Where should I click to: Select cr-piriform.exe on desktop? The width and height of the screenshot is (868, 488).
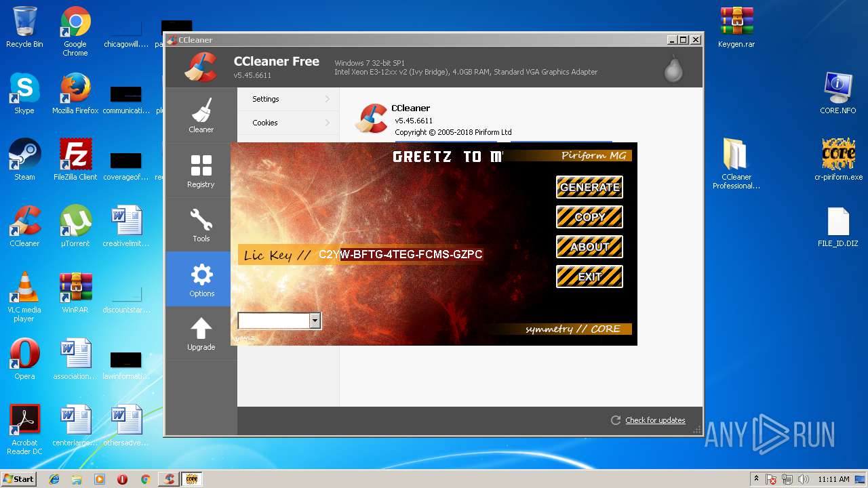838,161
